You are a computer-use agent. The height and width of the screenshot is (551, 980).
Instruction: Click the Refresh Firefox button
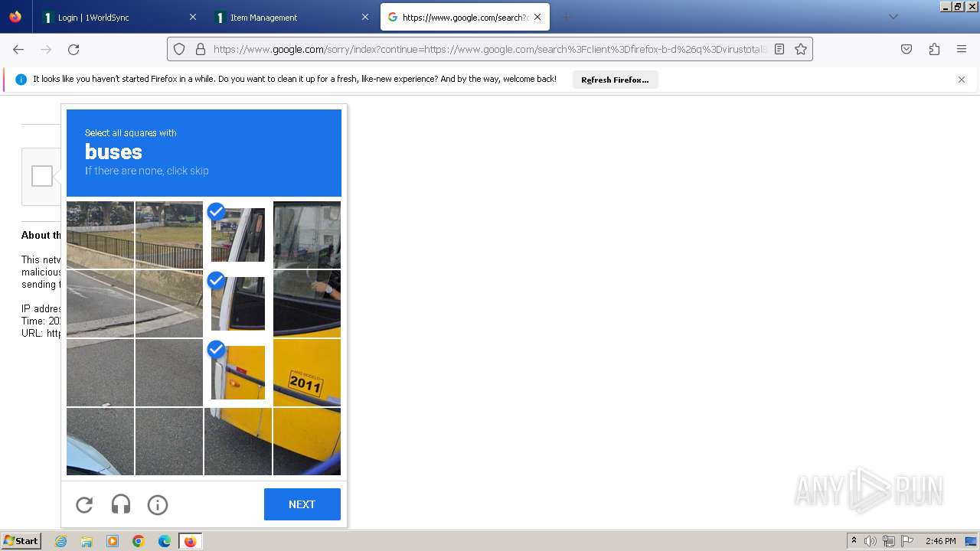tap(615, 80)
